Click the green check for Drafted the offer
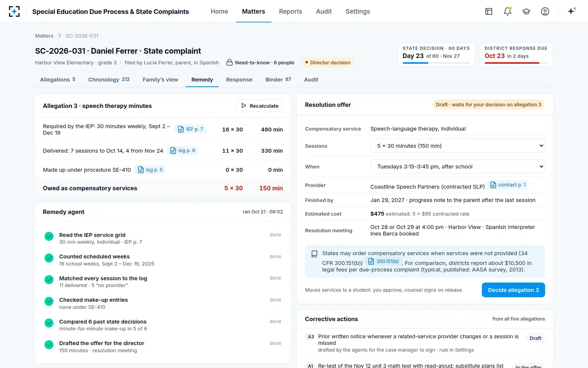The height and width of the screenshot is (368, 588). (x=49, y=345)
